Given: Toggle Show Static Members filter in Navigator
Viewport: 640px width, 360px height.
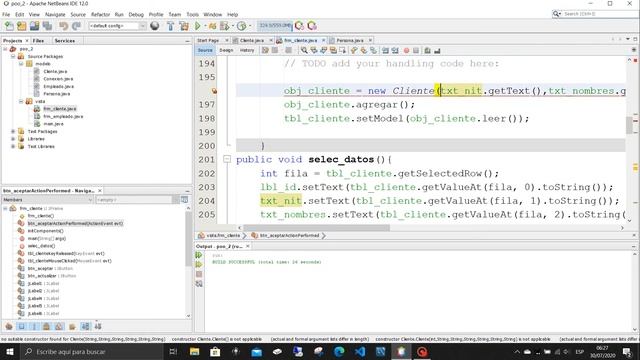Looking at the screenshot, I should [34, 327].
